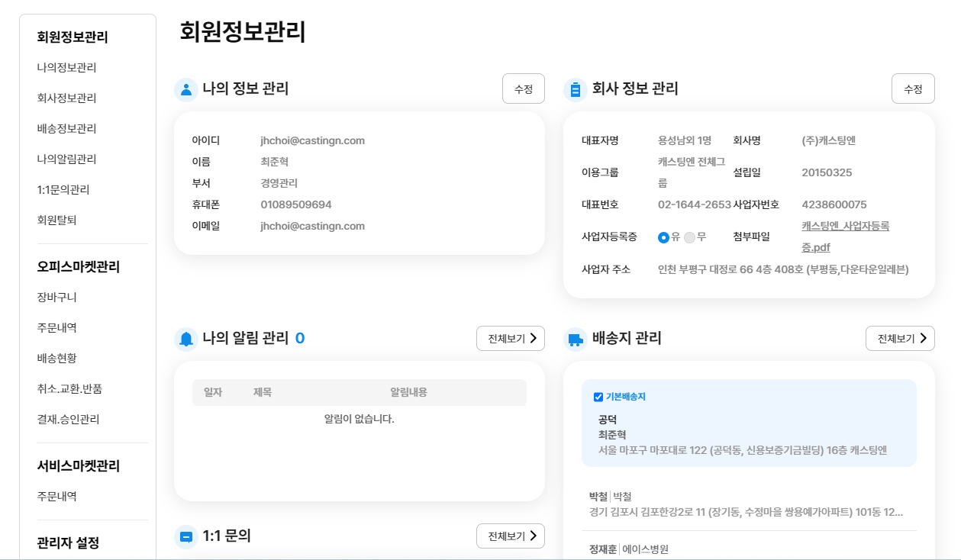
Task: Click the chat icon beside 1:1 문의
Action: point(186,536)
